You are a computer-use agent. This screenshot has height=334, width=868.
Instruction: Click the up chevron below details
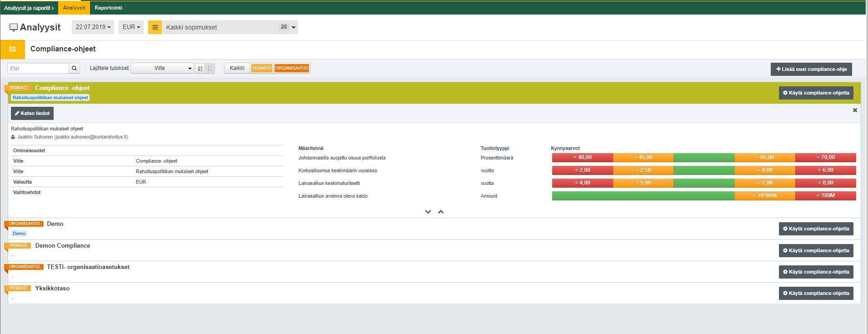[441, 212]
